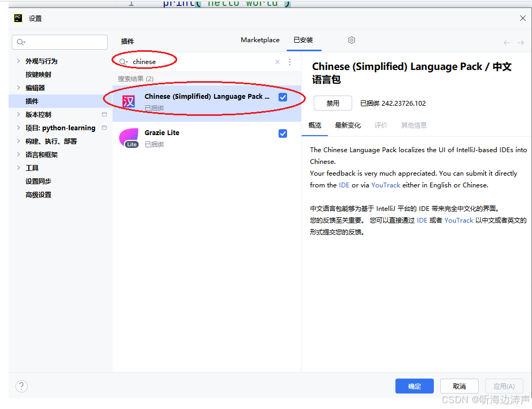This screenshot has height=409, width=532.
Task: Select the 工具 label in settings tree
Action: tap(32, 168)
